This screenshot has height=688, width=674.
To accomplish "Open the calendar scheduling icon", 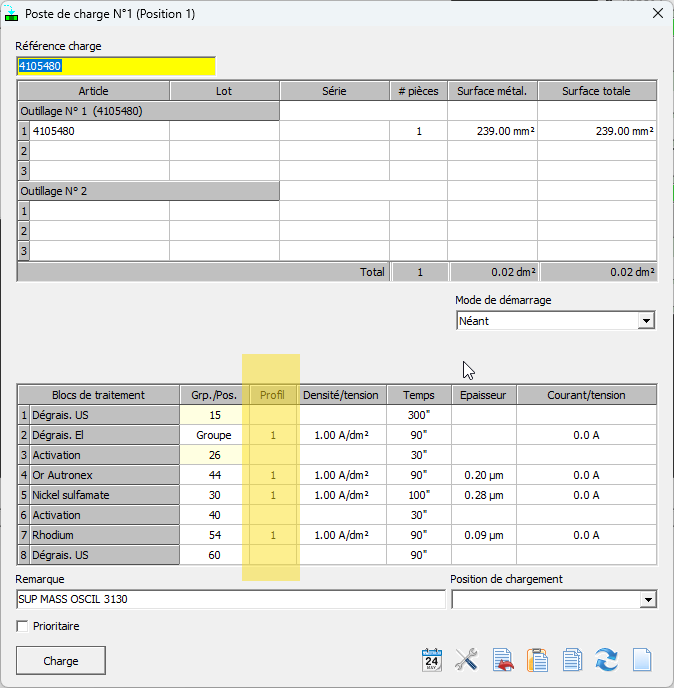I will pos(431,660).
